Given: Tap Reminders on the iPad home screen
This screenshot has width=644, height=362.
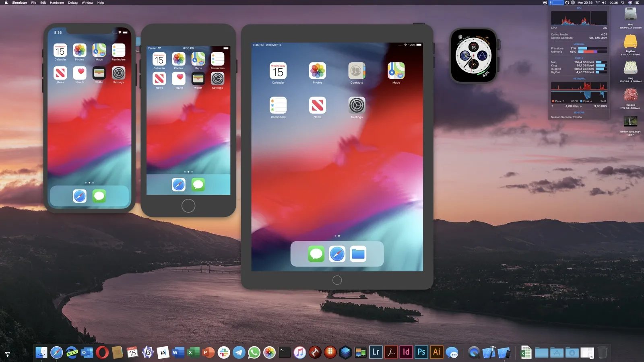Looking at the screenshot, I should pos(278,105).
